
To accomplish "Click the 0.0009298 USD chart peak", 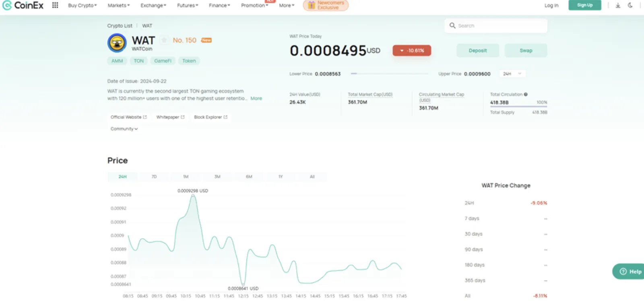I will tap(193, 195).
